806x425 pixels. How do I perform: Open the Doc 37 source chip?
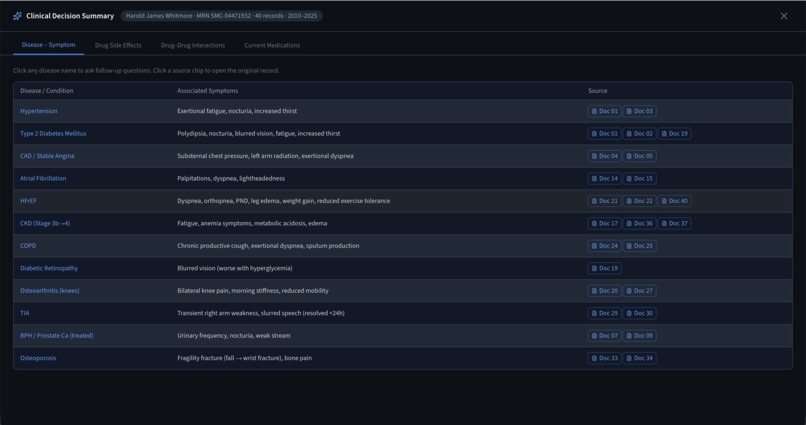coord(674,224)
